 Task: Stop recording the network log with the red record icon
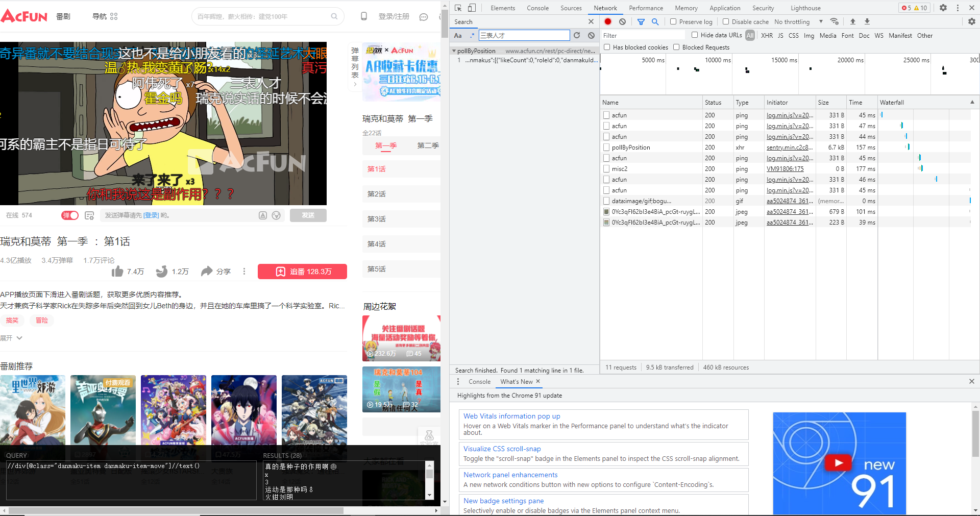(608, 21)
